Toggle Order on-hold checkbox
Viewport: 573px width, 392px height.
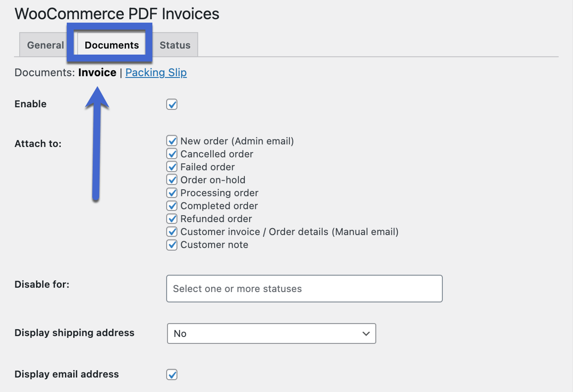(172, 180)
